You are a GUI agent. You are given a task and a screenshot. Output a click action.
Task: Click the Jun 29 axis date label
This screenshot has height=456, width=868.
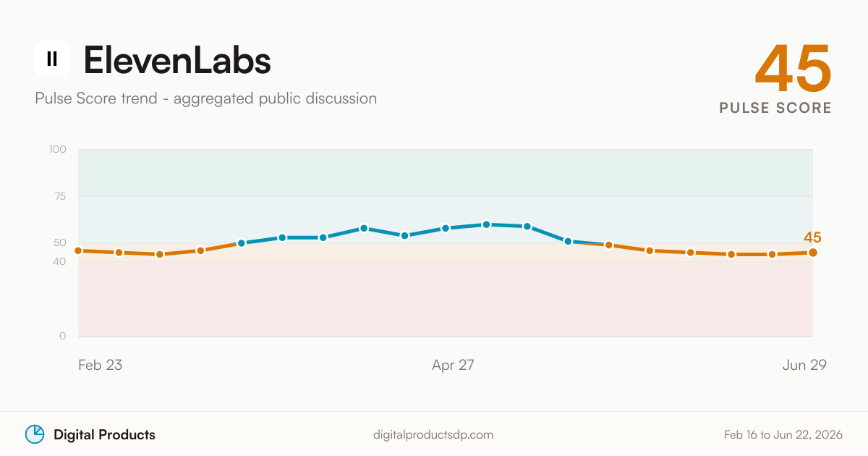(x=804, y=365)
